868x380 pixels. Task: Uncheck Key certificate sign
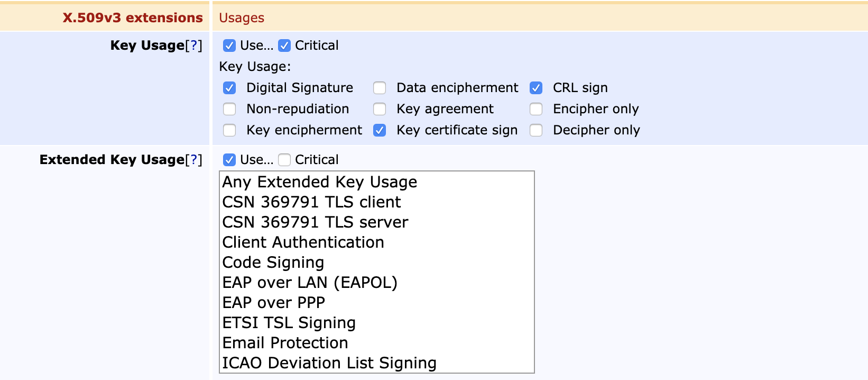pyautogui.click(x=380, y=130)
